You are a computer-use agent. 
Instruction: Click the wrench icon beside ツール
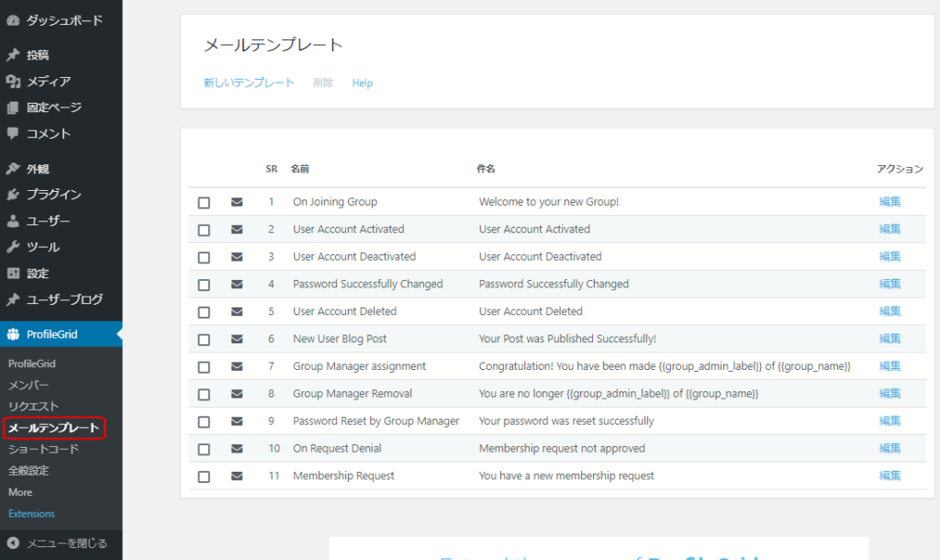coord(13,247)
